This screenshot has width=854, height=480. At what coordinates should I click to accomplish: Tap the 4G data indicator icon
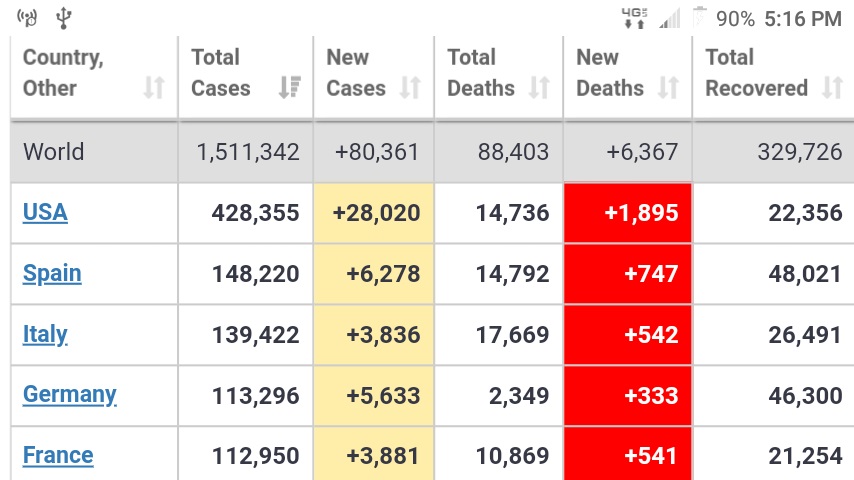tap(635, 19)
